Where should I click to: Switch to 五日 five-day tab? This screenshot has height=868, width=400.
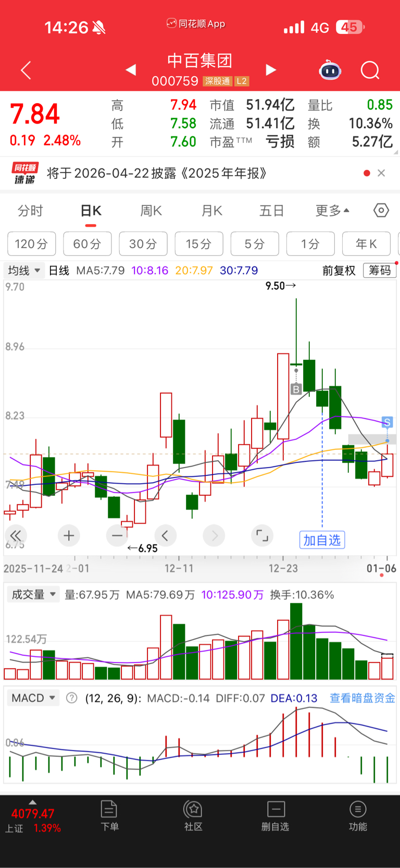coord(272,211)
